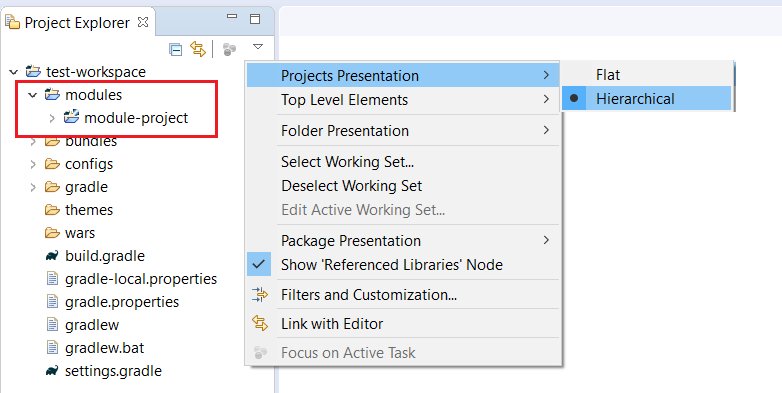
Task: Select the gradlew.bat file
Action: point(105,348)
